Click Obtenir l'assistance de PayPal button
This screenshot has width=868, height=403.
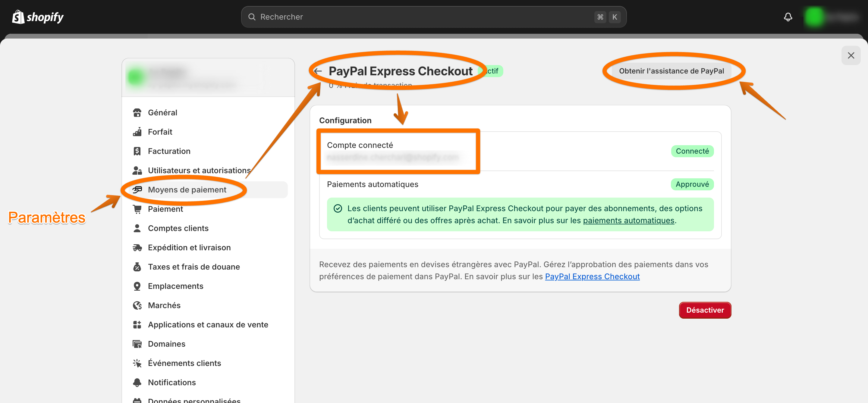point(671,71)
